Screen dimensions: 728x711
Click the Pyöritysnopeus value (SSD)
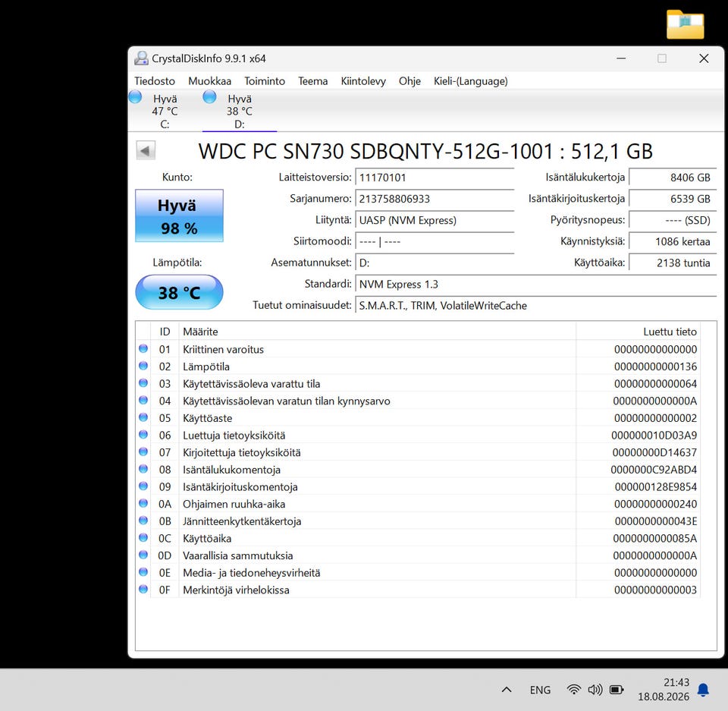(x=673, y=220)
